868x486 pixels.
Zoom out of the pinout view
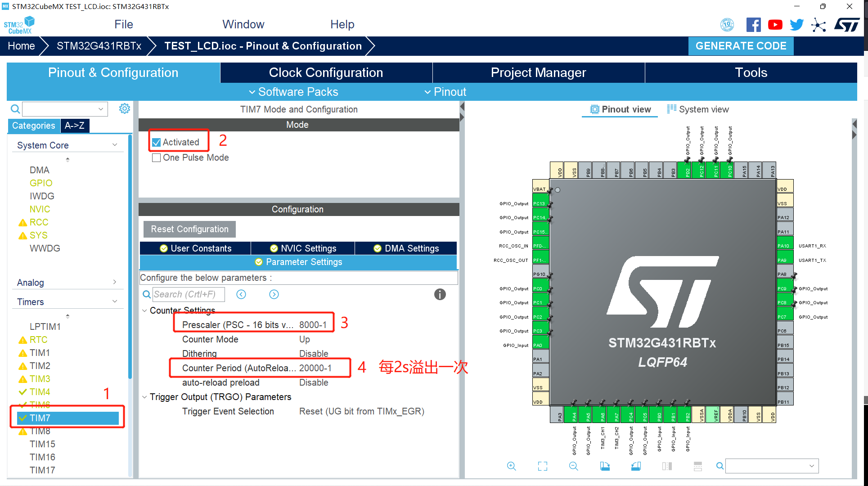[573, 466]
